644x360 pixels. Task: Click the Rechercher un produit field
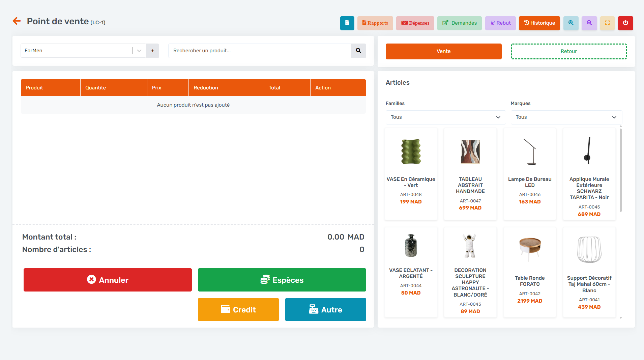259,51
